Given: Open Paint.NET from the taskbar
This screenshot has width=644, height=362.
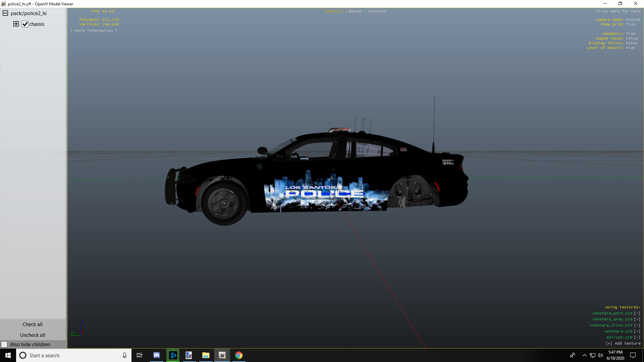Looking at the screenshot, I should 189,355.
